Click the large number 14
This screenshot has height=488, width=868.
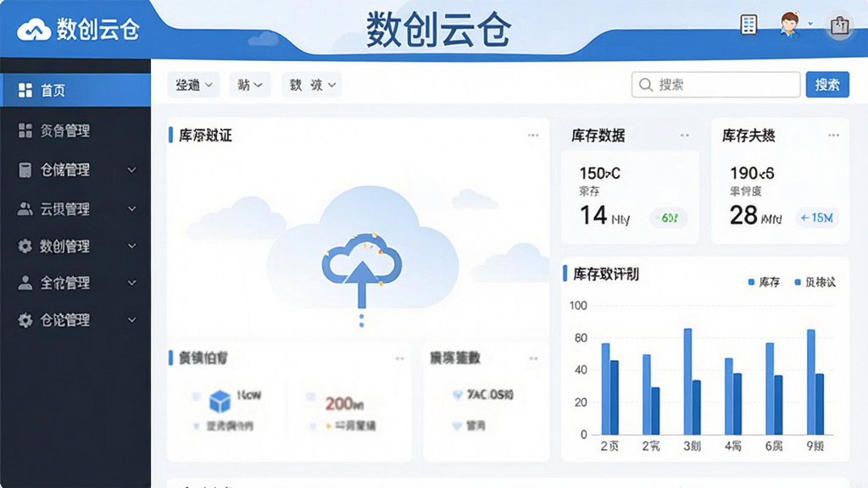coord(593,215)
